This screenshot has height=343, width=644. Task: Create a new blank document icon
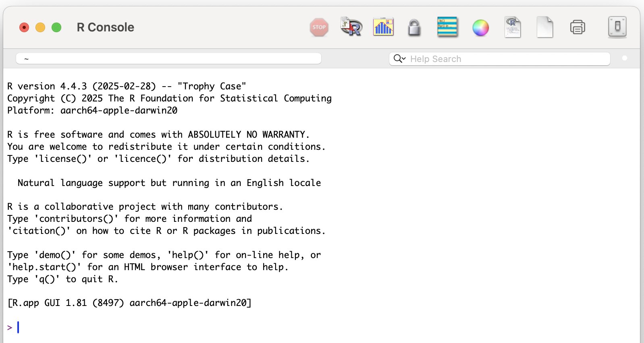pos(545,27)
